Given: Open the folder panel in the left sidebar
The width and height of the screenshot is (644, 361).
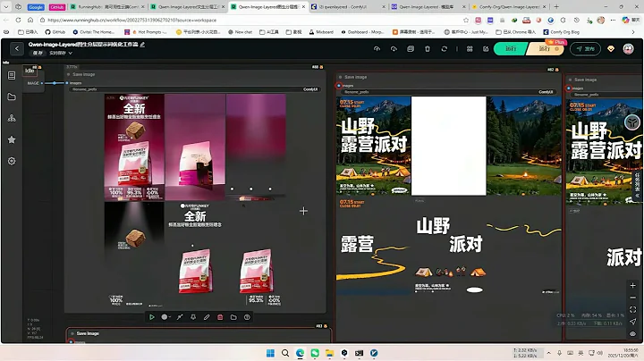Looking at the screenshot, I should pyautogui.click(x=12, y=97).
